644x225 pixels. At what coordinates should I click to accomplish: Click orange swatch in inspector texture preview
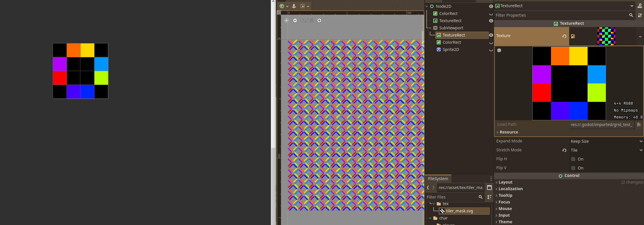point(560,56)
